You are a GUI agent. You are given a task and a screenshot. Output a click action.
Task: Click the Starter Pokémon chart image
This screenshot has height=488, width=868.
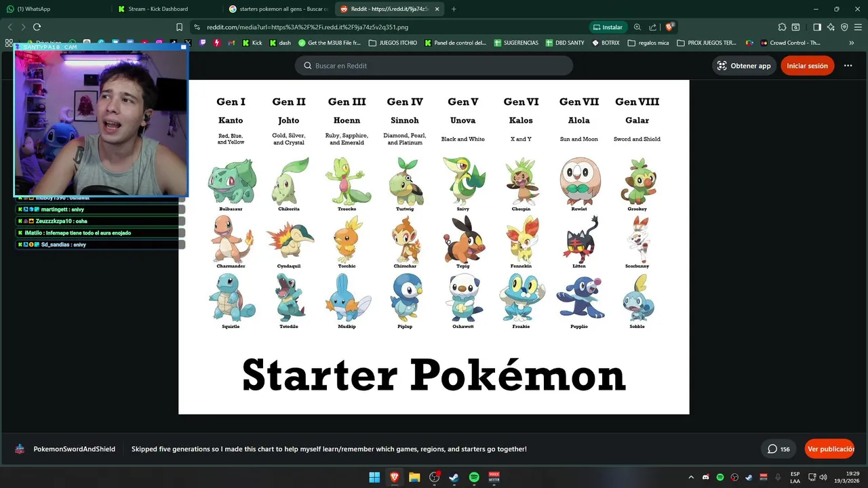(x=434, y=247)
